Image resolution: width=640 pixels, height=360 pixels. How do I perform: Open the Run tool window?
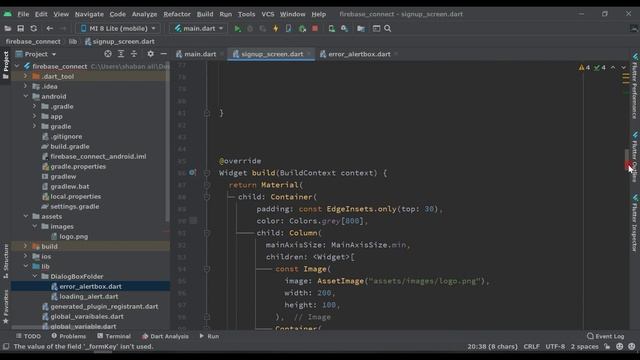pos(209,336)
